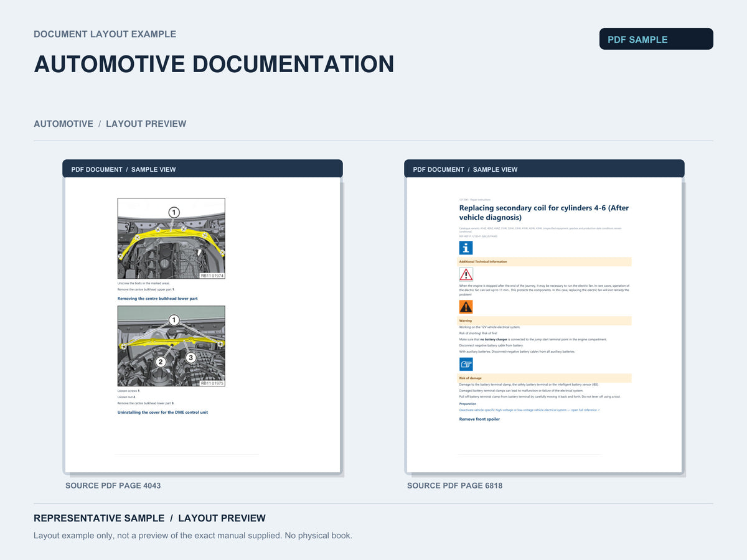Viewport: 747px width, 560px height.
Task: Click the 'Layout example only' disclaimer text
Action: pos(193,535)
